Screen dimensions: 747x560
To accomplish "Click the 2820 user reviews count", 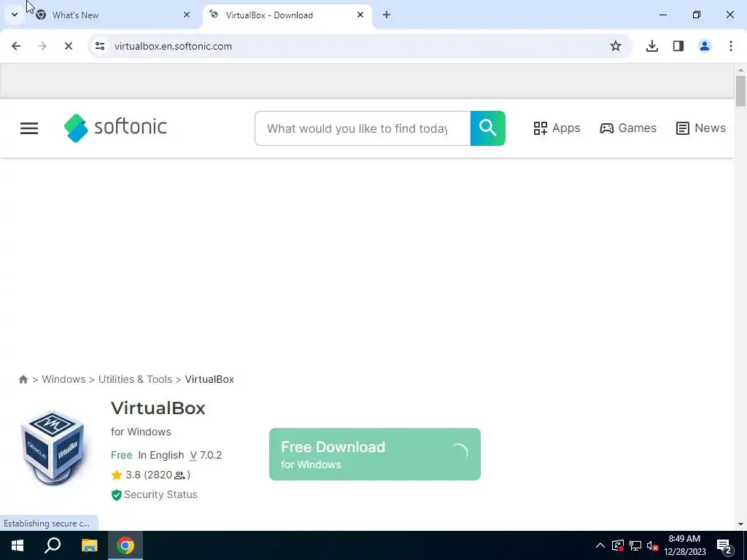I will tap(167, 475).
